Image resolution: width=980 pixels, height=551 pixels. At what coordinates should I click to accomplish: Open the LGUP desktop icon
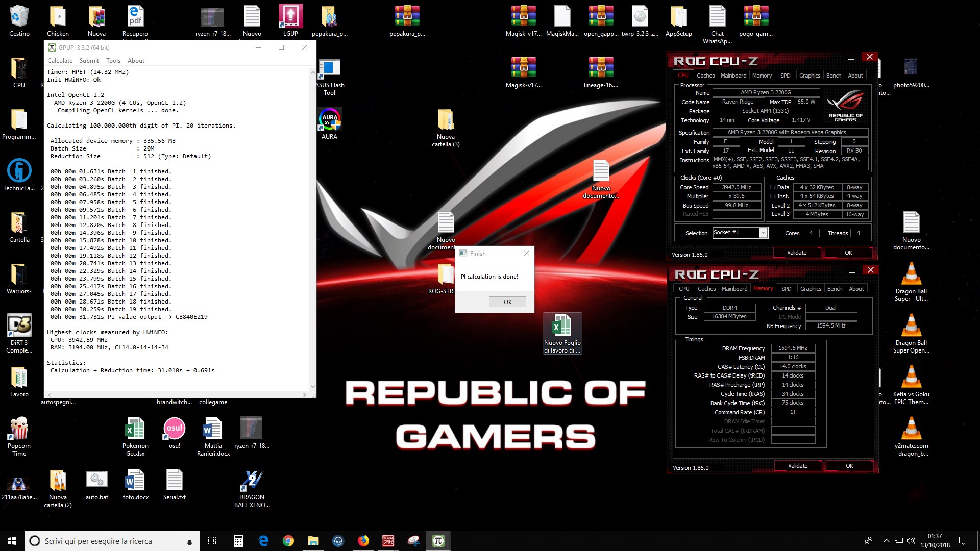pos(290,21)
